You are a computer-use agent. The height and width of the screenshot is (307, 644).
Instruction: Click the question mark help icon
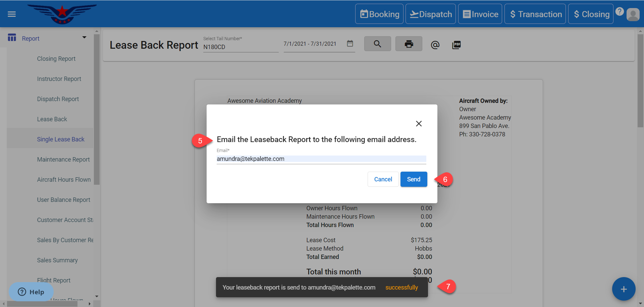[x=620, y=11]
